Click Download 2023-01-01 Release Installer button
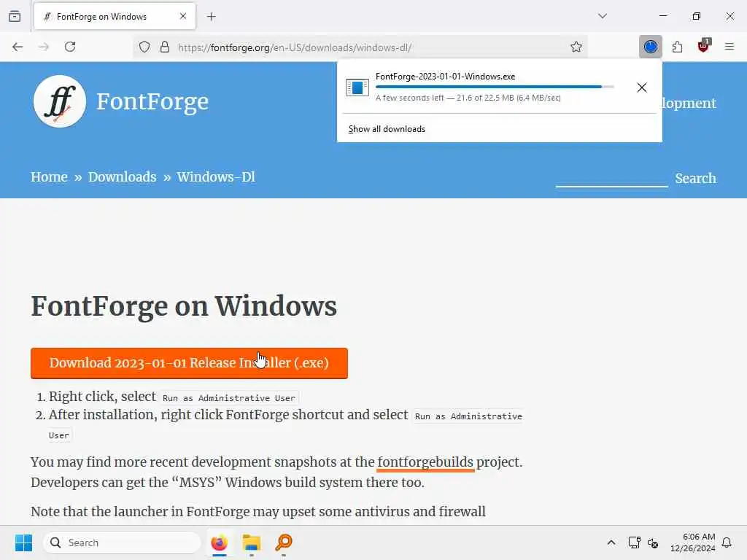 click(x=189, y=363)
